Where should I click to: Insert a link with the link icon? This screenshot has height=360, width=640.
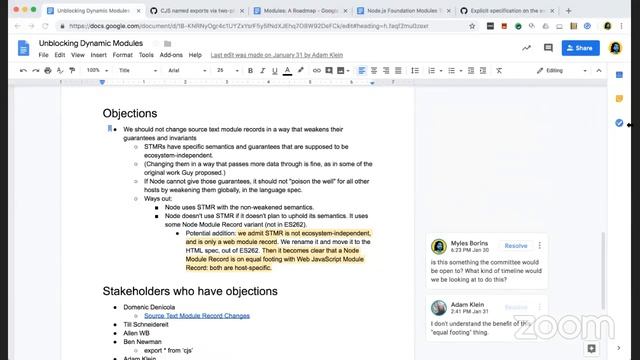click(316, 71)
